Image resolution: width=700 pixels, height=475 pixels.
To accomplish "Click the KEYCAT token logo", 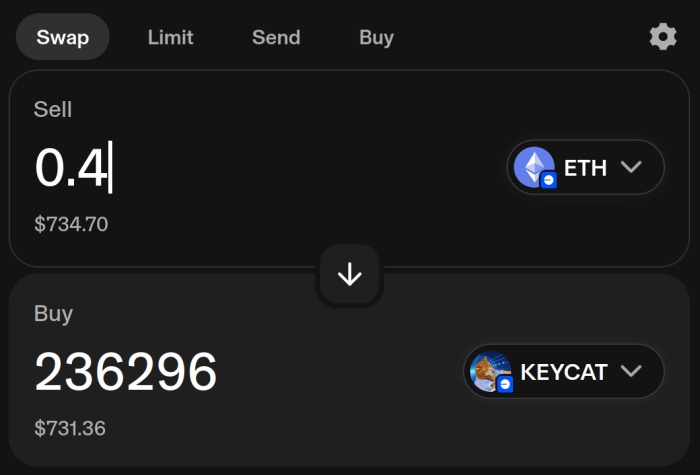I will [489, 371].
